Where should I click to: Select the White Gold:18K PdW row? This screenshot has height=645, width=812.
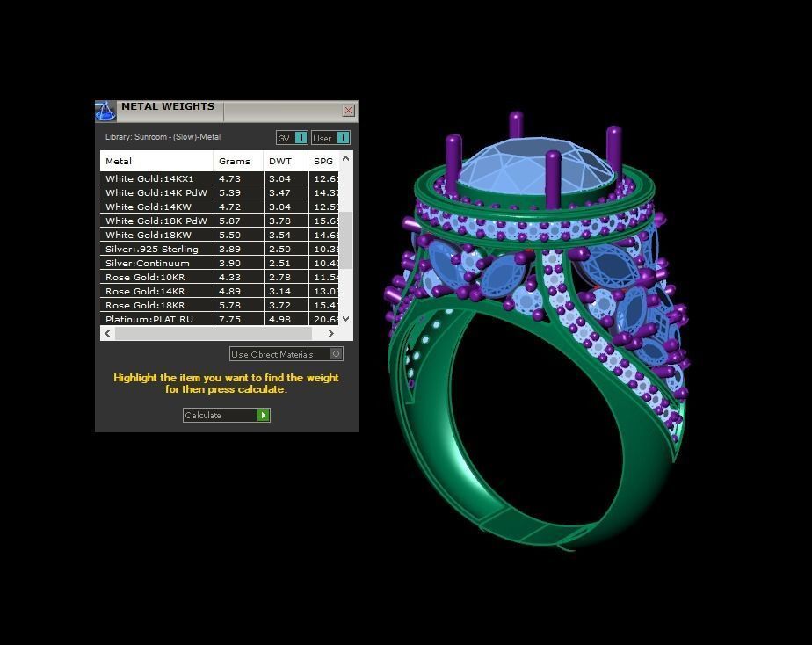[220, 221]
